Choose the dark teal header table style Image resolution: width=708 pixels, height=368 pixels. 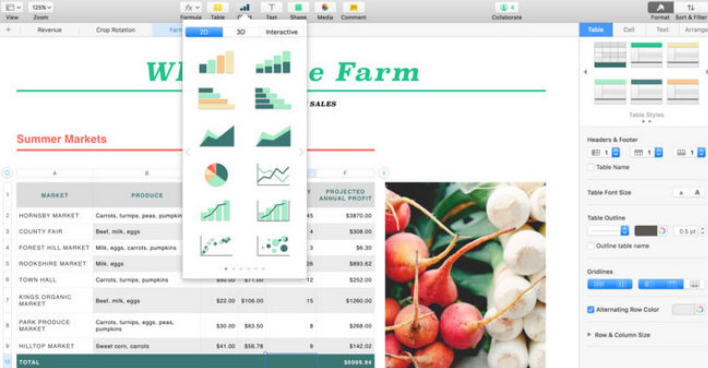647,92
